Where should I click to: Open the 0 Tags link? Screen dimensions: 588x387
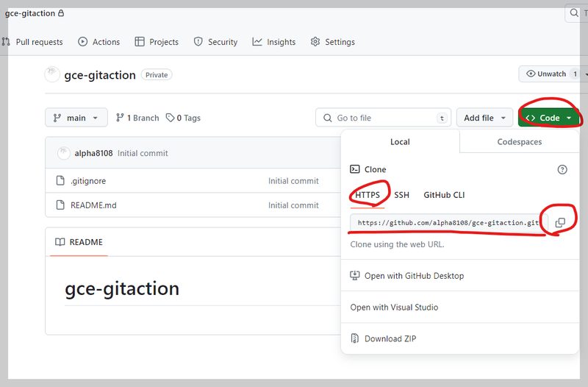(183, 118)
